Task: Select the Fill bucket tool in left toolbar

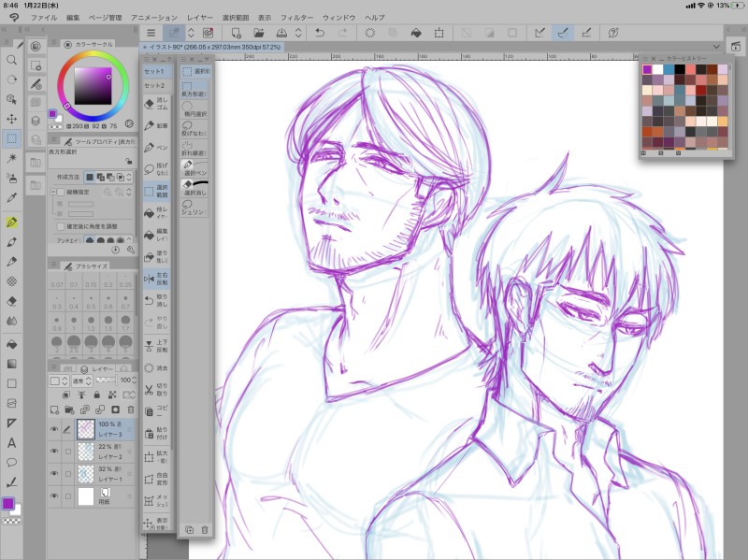Action: point(12,344)
